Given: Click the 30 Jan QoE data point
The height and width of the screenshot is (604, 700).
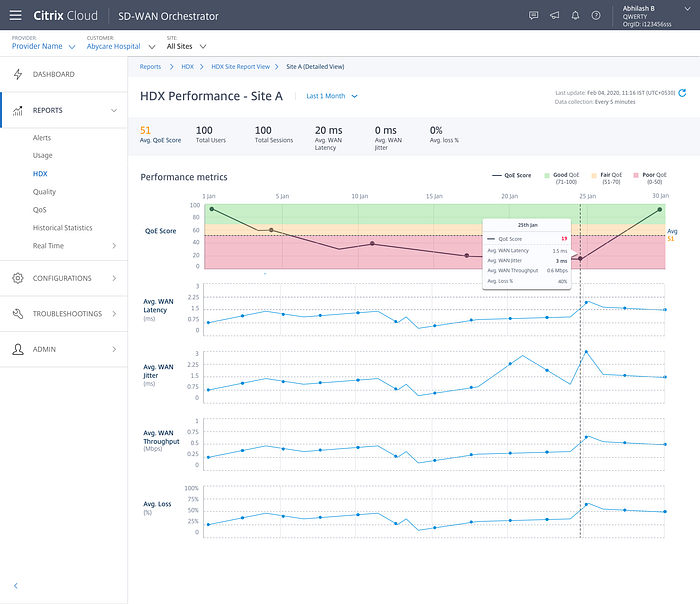Looking at the screenshot, I should click(660, 209).
